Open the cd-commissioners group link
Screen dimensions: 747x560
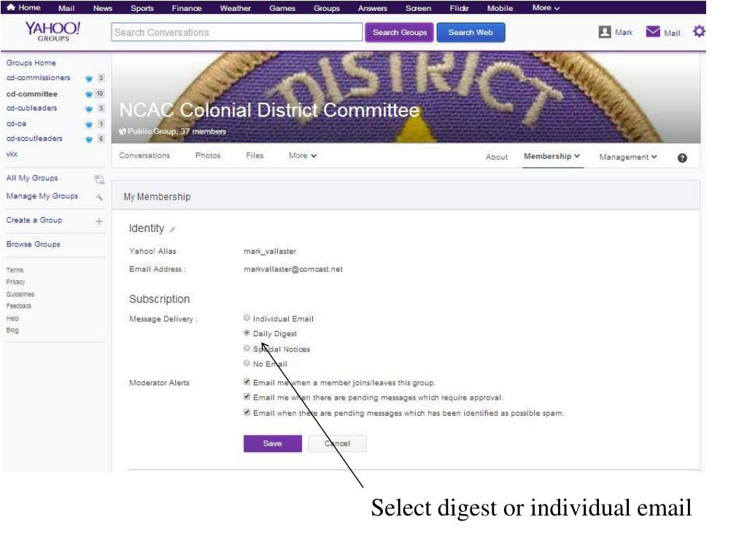(x=38, y=77)
